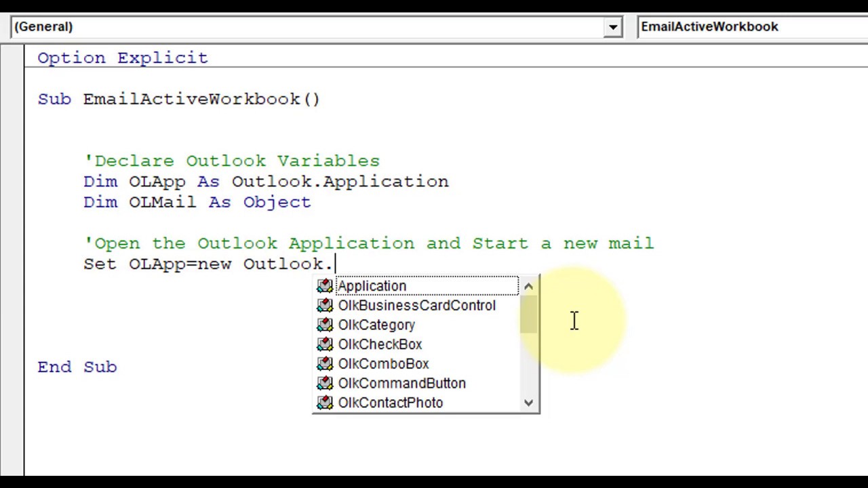Place cursor in Option Explicit line
868x488 pixels.
click(123, 58)
